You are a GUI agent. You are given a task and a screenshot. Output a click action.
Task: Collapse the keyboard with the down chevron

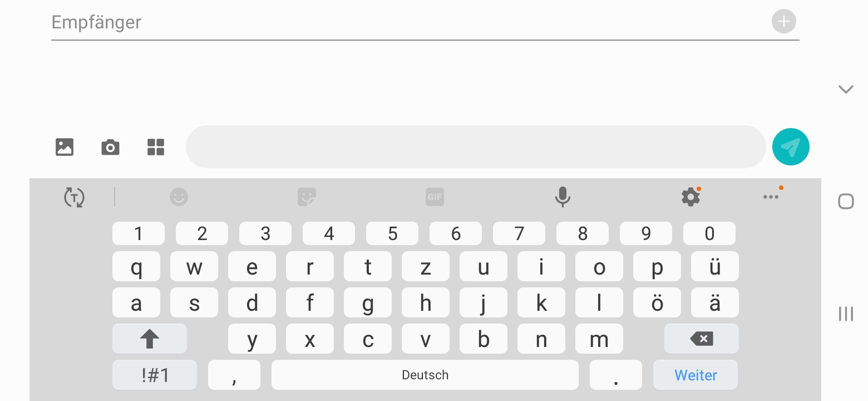[x=846, y=89]
